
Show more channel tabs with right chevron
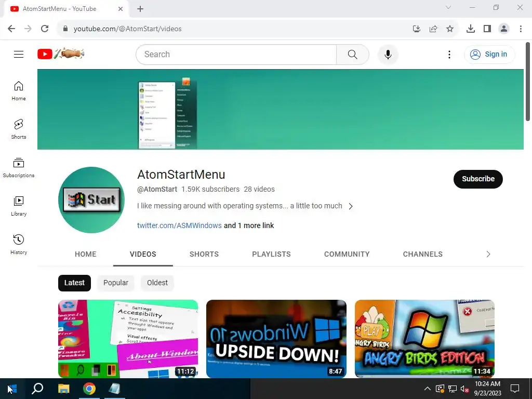click(x=488, y=254)
